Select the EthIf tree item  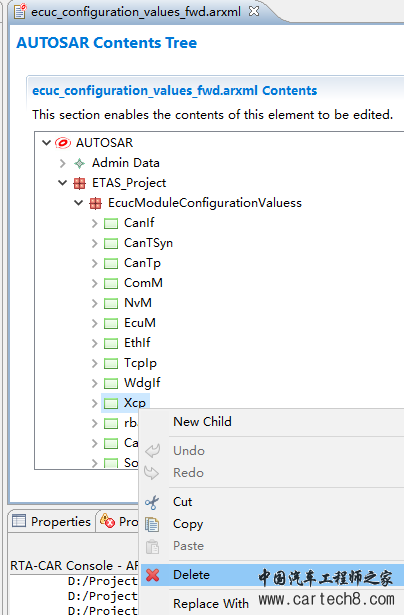click(x=137, y=343)
